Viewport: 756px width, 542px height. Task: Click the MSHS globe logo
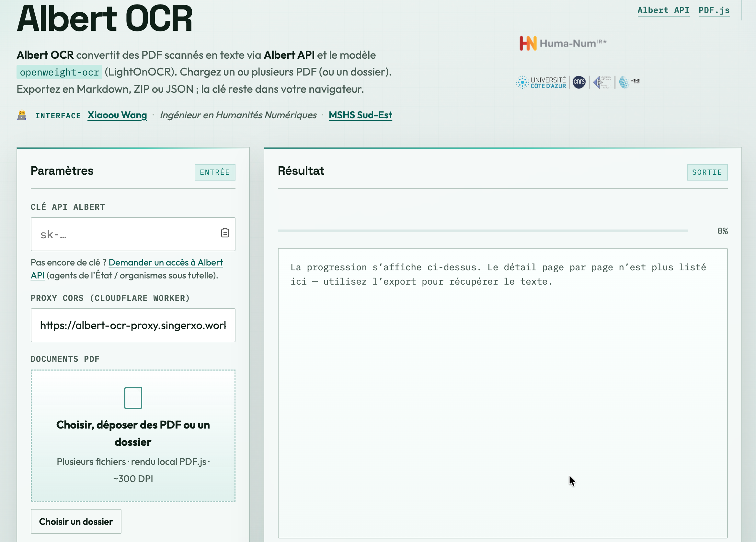click(629, 82)
